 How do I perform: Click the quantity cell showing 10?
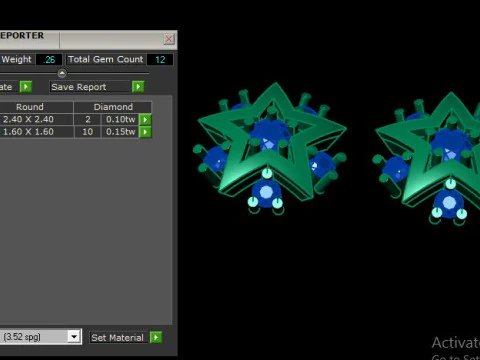click(x=88, y=132)
